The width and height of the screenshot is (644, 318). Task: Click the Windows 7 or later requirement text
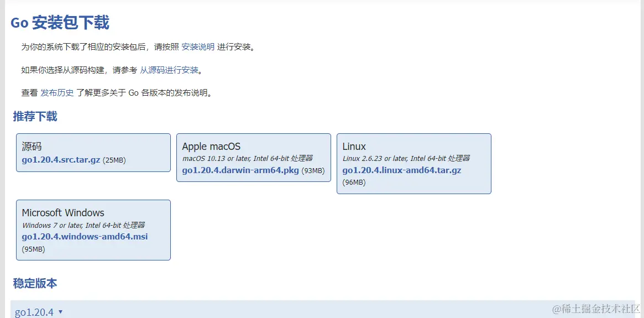(83, 225)
